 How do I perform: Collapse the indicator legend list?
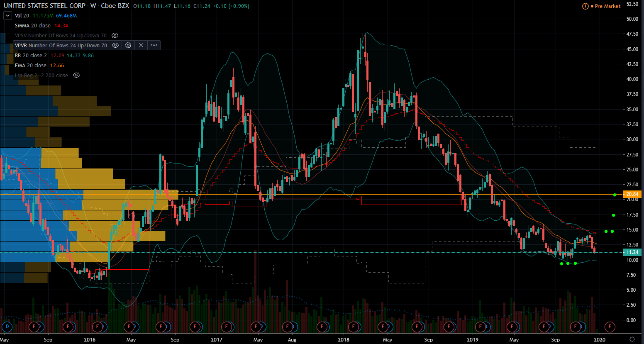[7, 15]
